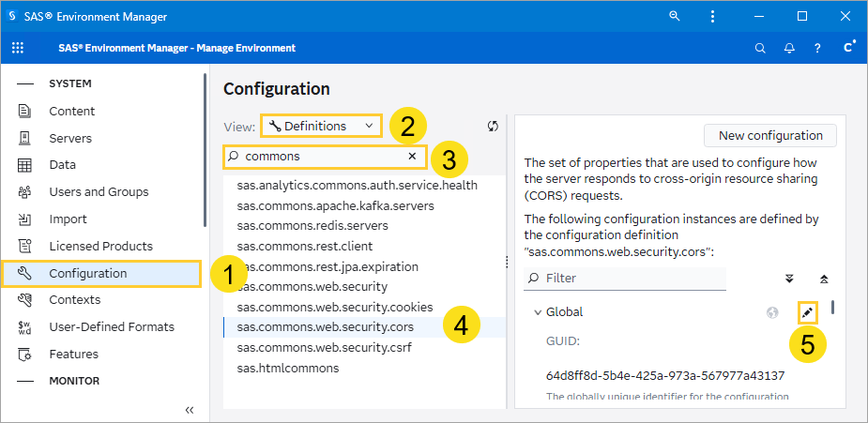Open Servers in sidebar

click(70, 138)
